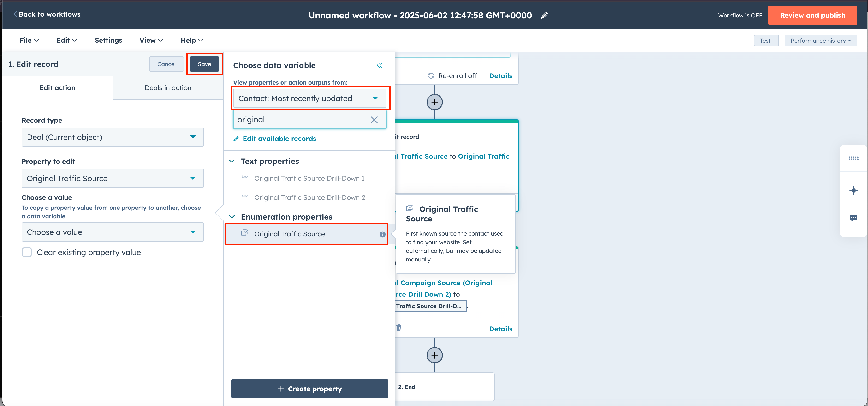Click the Edit available records link
Screen dimensions: 868x406
click(279, 139)
